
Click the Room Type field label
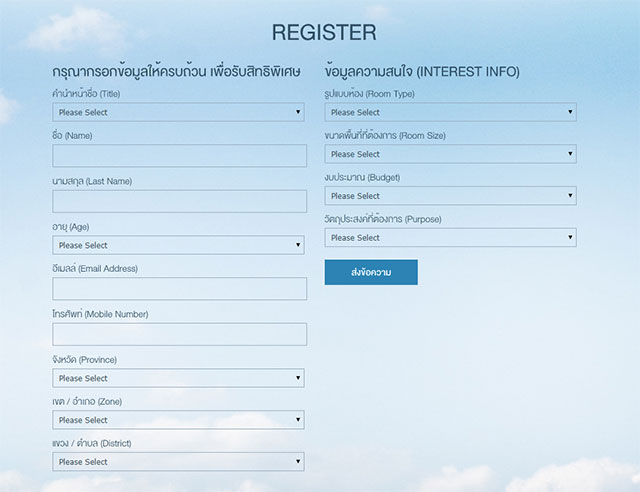[369, 93]
